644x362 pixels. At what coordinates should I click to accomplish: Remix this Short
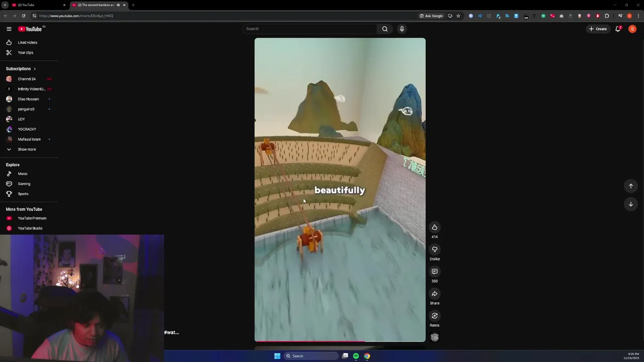coord(435,316)
